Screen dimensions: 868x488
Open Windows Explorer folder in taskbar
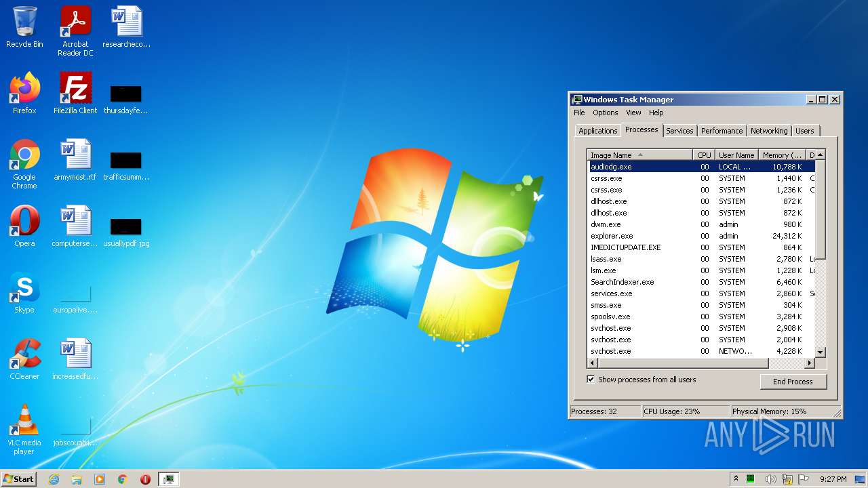pos(77,479)
